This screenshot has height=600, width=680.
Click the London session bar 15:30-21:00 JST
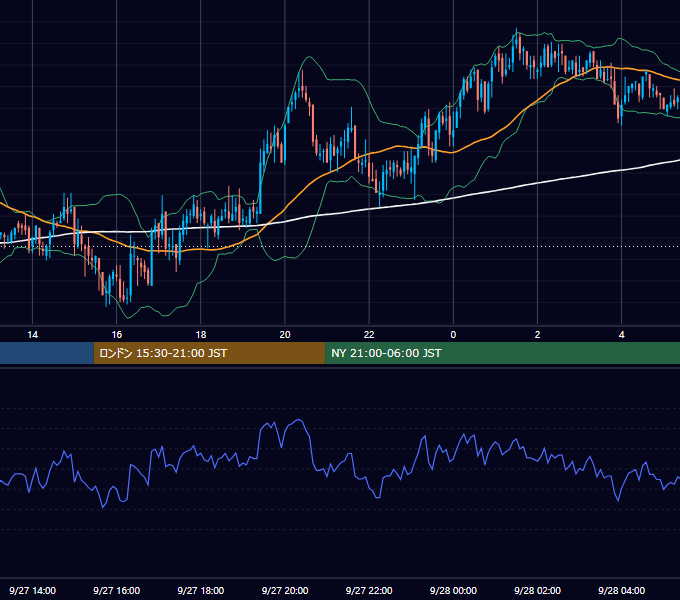tap(209, 353)
